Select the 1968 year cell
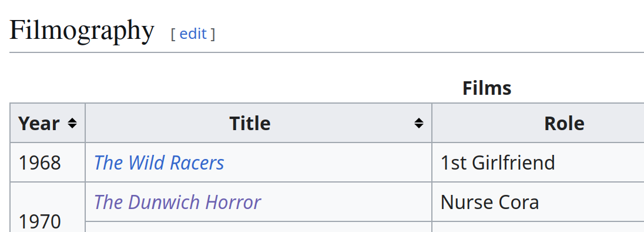This screenshot has width=644, height=232. (x=48, y=163)
